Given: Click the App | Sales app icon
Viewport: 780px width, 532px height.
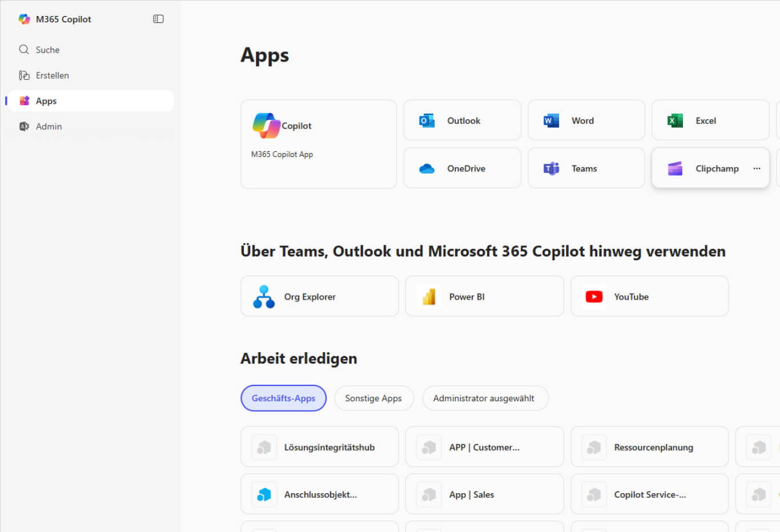Looking at the screenshot, I should pos(429,495).
